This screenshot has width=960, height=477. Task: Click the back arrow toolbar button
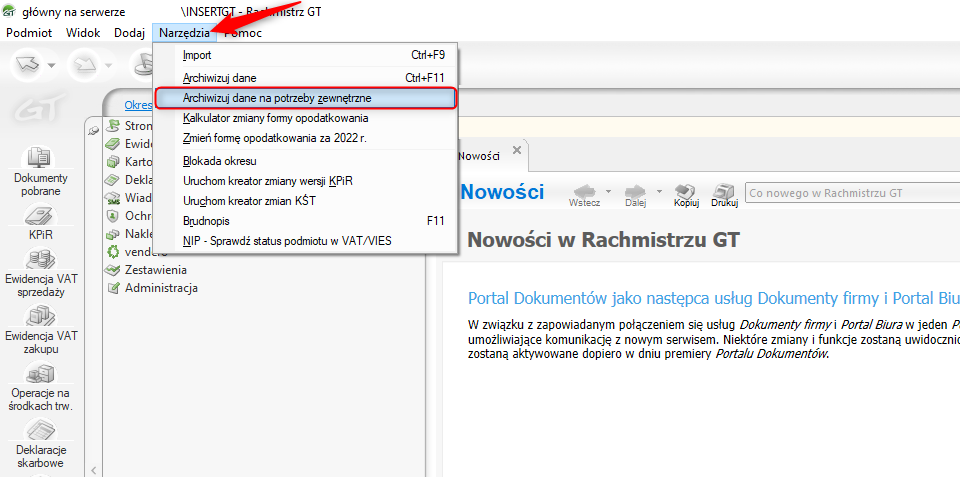(29, 65)
